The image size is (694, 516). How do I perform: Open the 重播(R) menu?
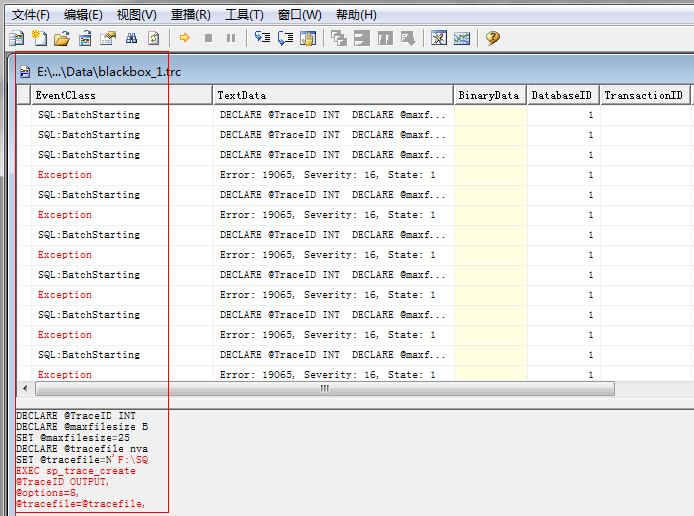pyautogui.click(x=190, y=15)
